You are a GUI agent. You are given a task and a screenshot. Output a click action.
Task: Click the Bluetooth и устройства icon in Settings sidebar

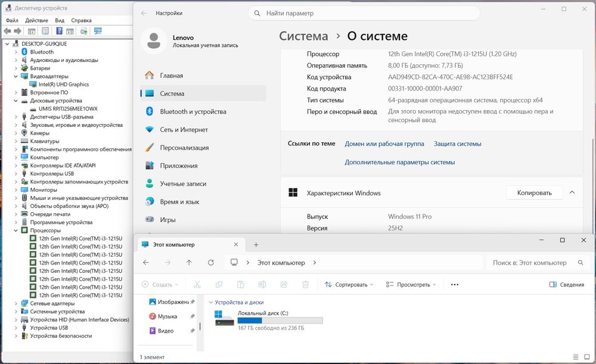pos(150,111)
